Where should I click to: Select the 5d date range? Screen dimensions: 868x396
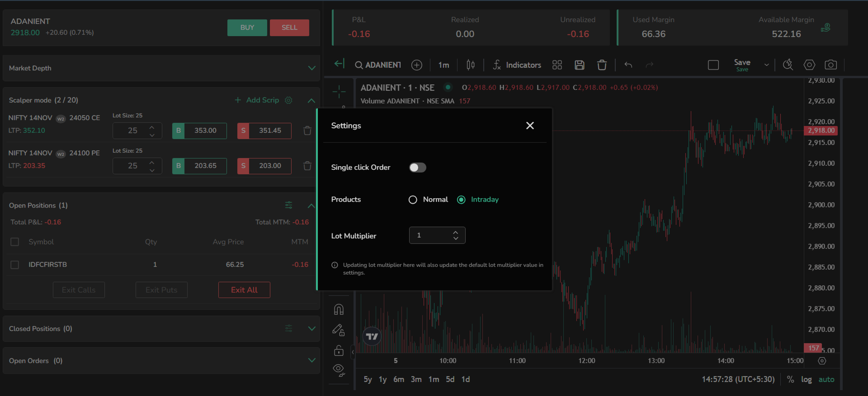[x=450, y=380]
